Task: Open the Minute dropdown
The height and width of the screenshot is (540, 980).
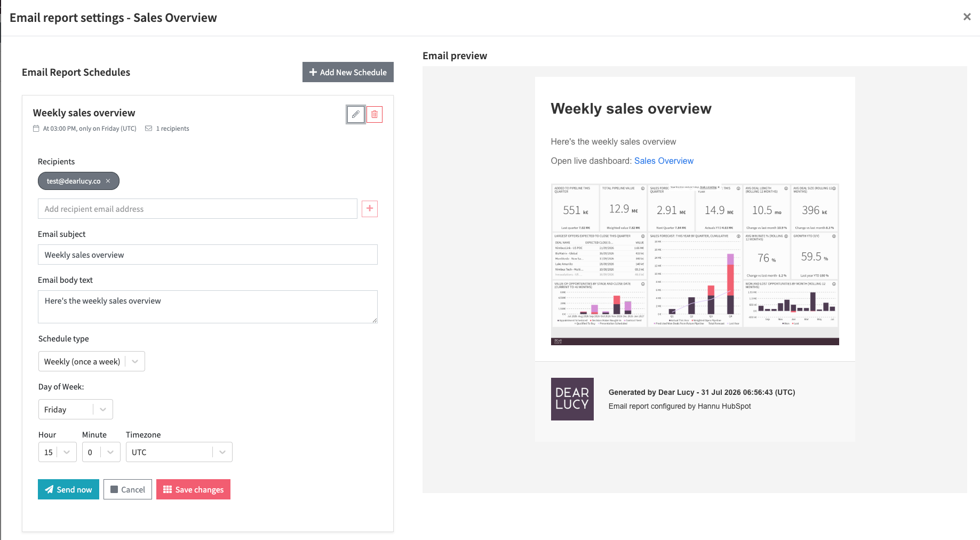Action: point(101,452)
